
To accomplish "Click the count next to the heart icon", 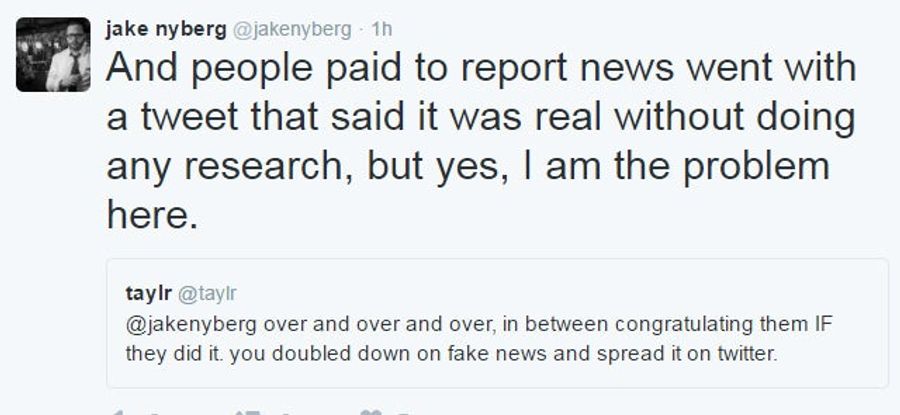I will click(405, 413).
